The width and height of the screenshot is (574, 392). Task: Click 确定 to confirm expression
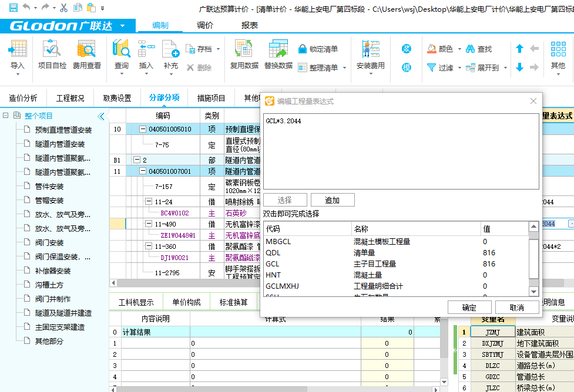[x=469, y=307]
